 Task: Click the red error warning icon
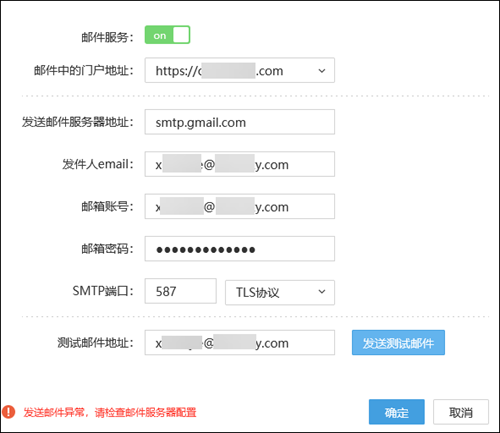point(9,412)
